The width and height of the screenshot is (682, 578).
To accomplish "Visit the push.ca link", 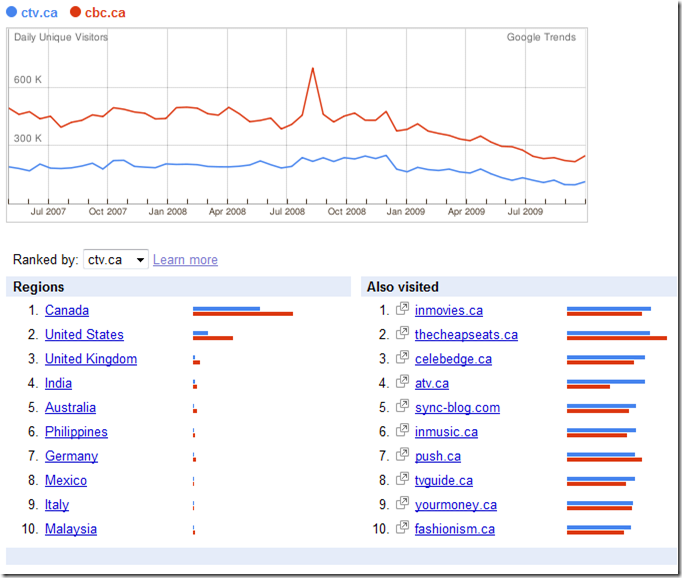I will click(x=438, y=456).
